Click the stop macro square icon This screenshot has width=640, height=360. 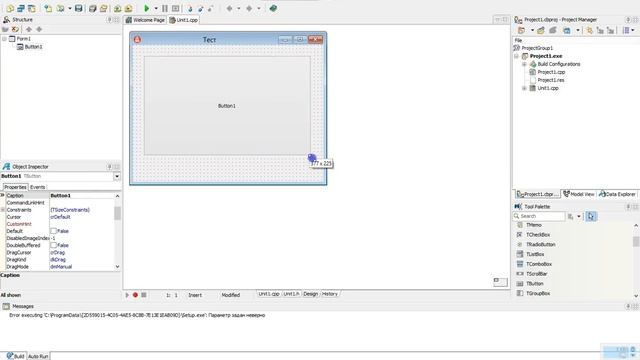click(x=144, y=295)
